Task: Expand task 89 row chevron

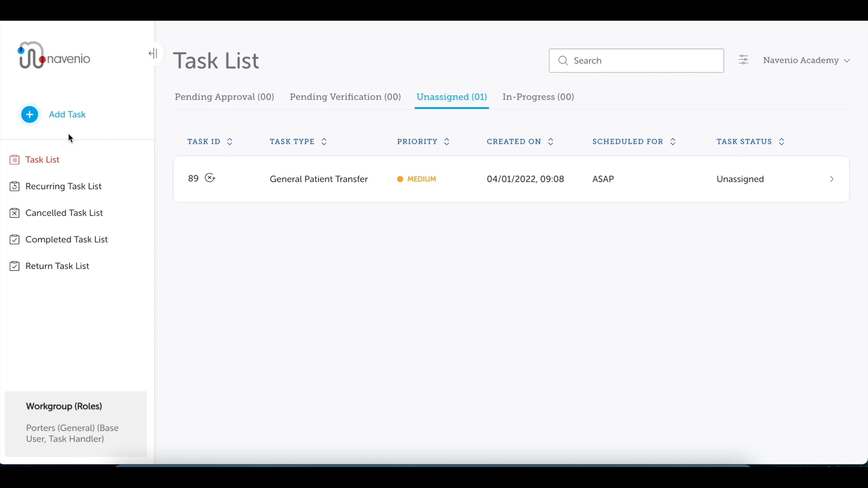Action: coord(832,180)
